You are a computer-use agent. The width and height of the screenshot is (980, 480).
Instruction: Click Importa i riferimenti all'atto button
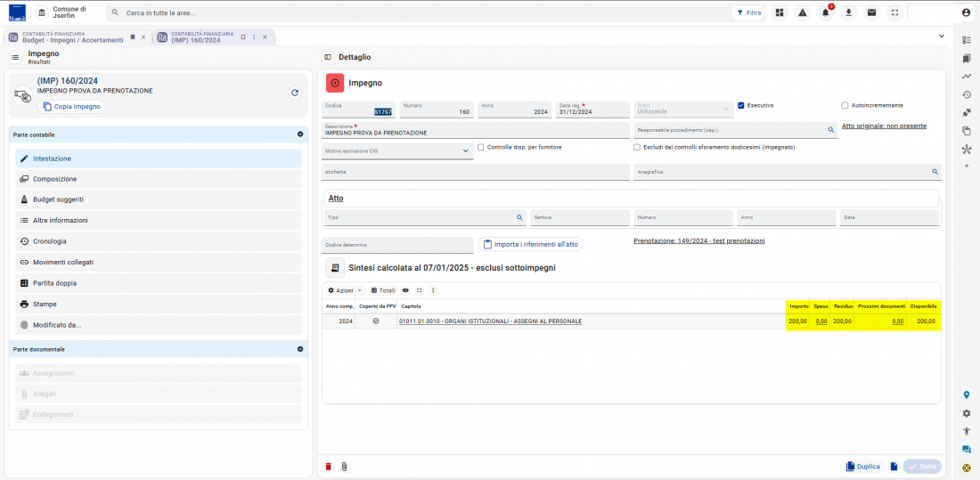point(531,244)
